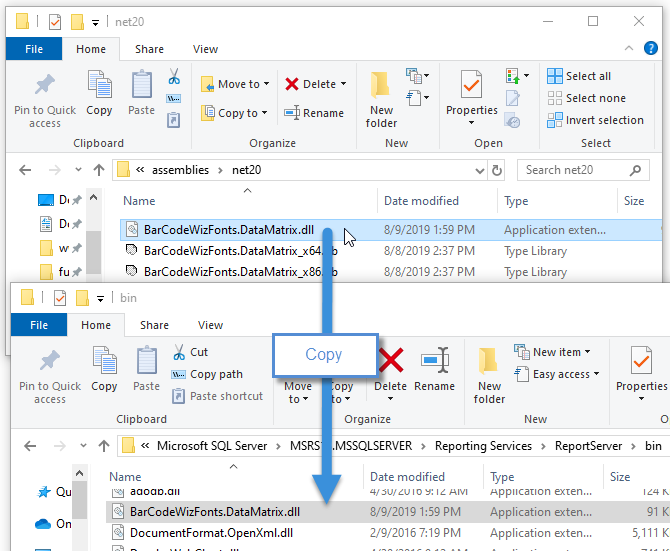Click Rename in bin window ribbon
This screenshot has height=551, width=670.
[x=435, y=370]
